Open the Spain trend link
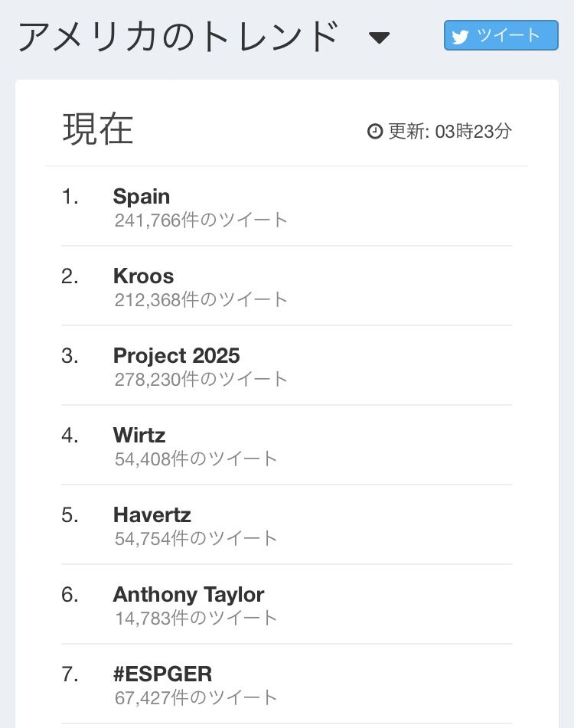Image resolution: width=574 pixels, height=728 pixels. point(142,196)
